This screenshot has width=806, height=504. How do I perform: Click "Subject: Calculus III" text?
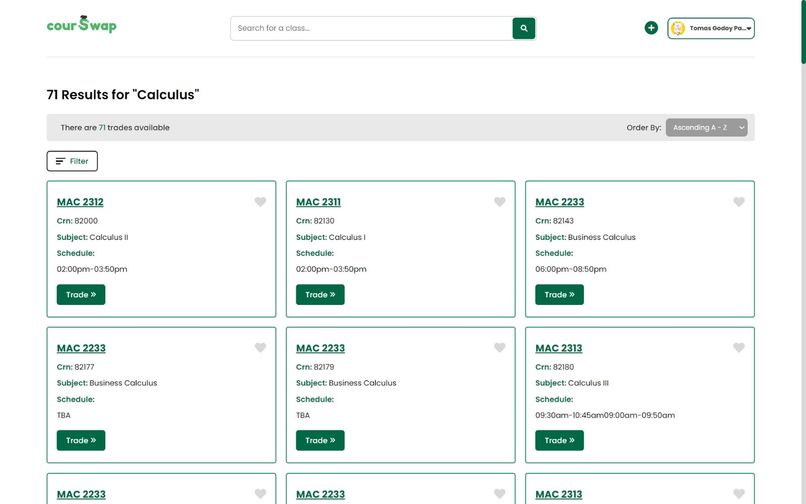coord(572,383)
